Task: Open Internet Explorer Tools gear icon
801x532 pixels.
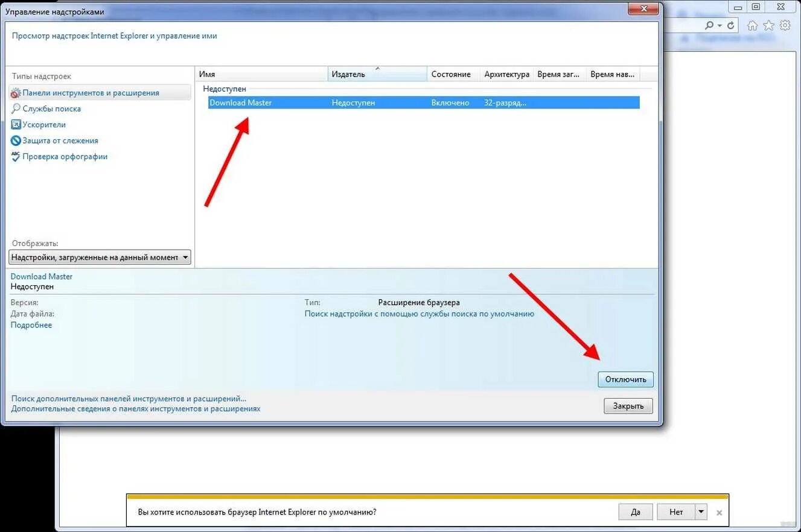Action: coord(785,25)
